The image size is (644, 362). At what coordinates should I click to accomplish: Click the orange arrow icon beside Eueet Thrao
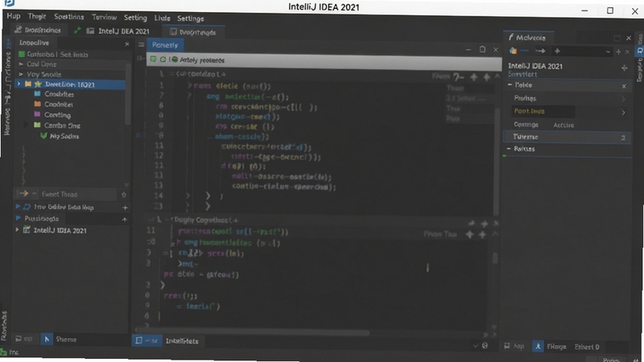coord(23,194)
